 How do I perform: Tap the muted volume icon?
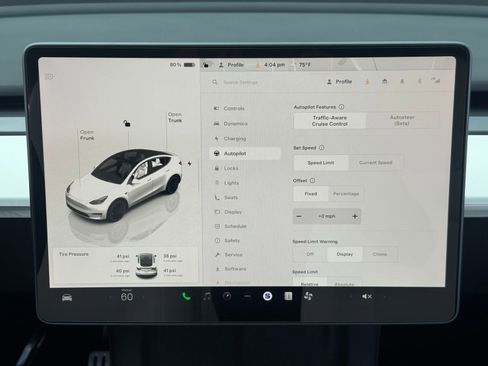[x=367, y=296]
